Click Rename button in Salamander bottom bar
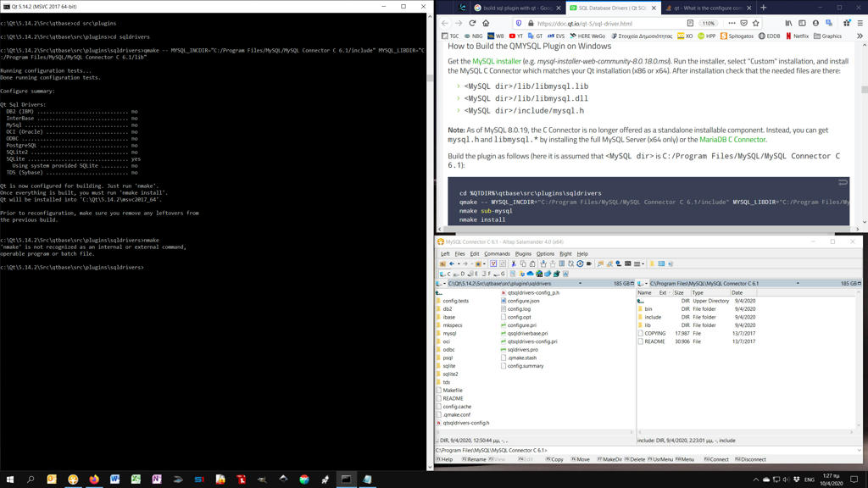The height and width of the screenshot is (488, 868). click(474, 459)
